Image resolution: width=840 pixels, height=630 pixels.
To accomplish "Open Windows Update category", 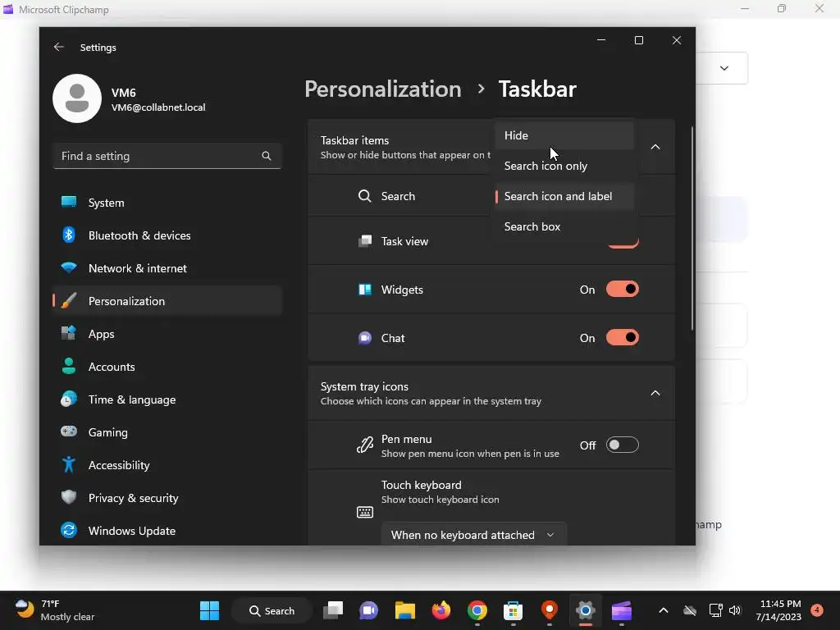I will [167, 531].
